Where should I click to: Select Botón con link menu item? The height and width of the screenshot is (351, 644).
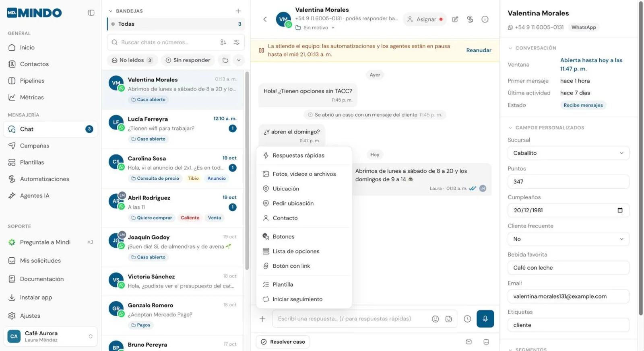point(304,266)
